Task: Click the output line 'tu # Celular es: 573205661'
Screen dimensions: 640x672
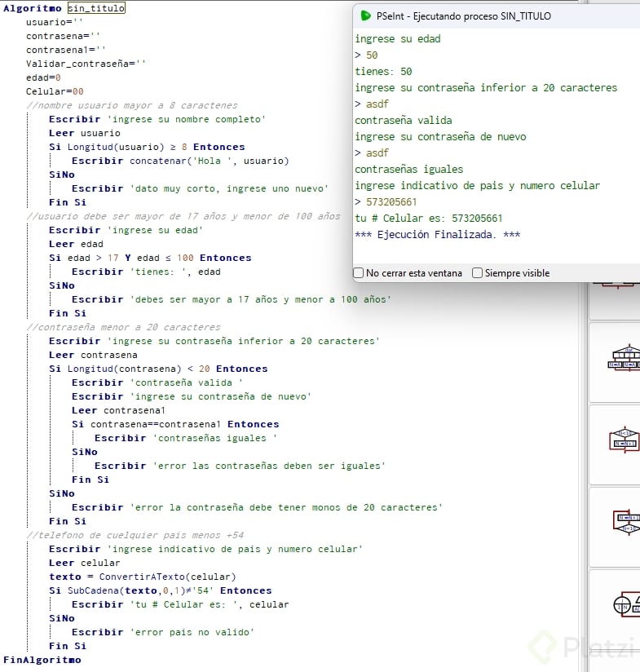Action: coord(428,218)
